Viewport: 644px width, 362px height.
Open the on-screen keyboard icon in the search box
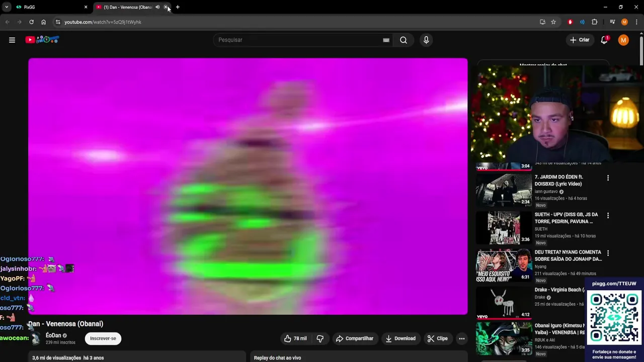pyautogui.click(x=386, y=40)
